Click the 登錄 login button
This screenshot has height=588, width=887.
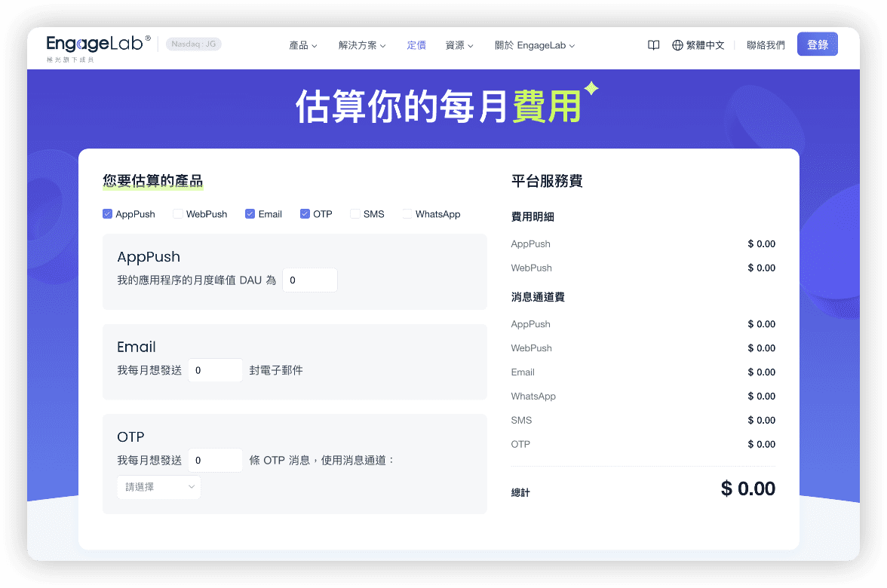(818, 44)
